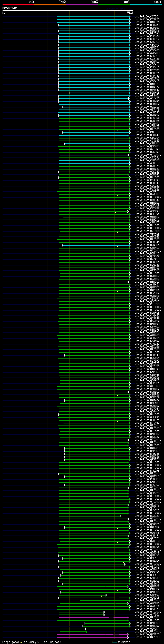Select label UniRef100_Q7XPW5
The width and height of the screenshot is (164, 644).
(x=147, y=78)
